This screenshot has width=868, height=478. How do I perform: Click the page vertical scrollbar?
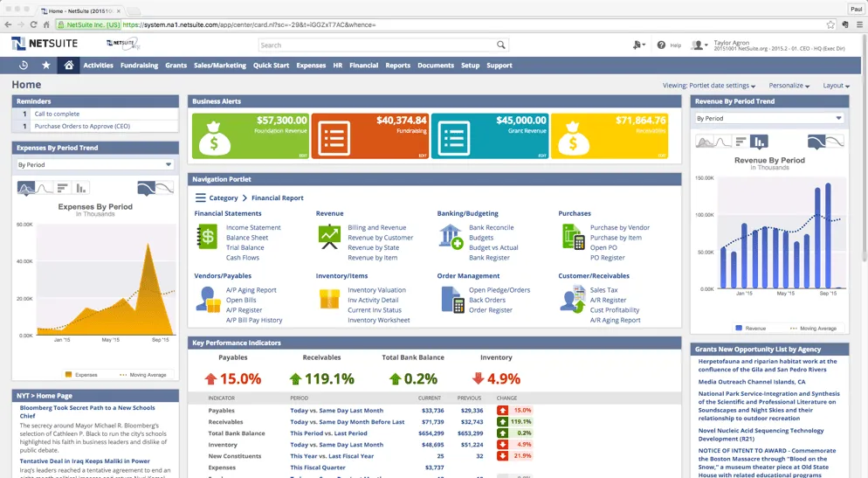pyautogui.click(x=865, y=149)
